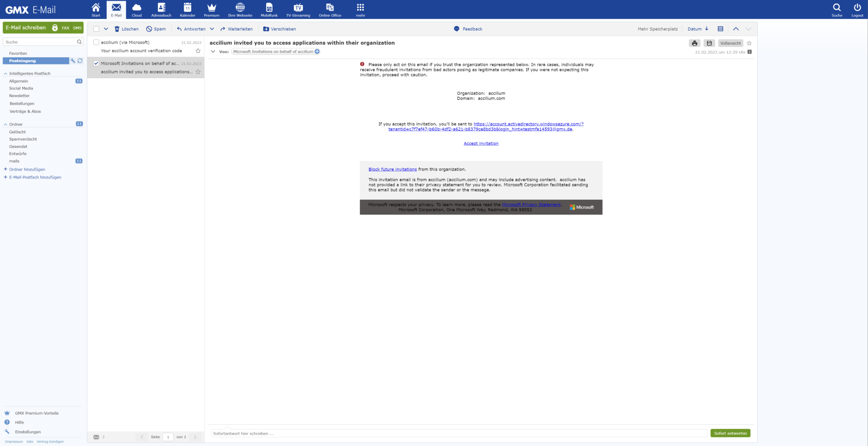Screen dimensions: 868x446
Task: Click the Suche magnifier in the top bar
Action: pyautogui.click(x=837, y=10)
